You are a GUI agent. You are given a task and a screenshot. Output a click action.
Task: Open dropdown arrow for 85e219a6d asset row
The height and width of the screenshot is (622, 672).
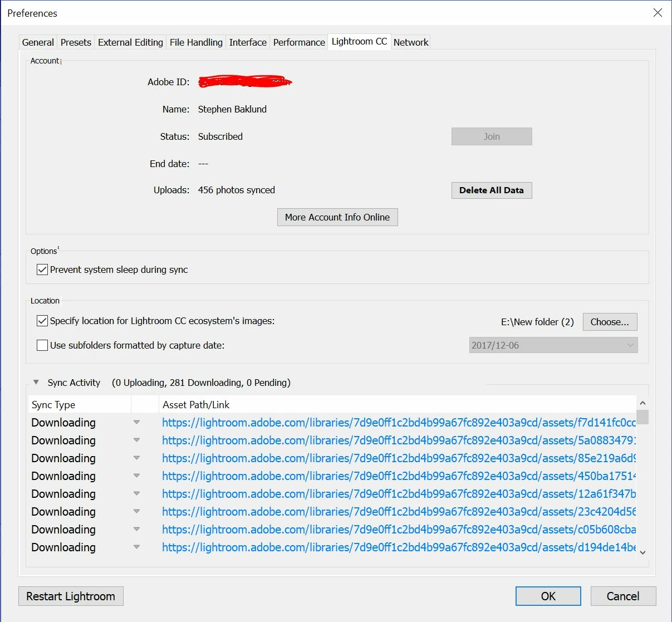pyautogui.click(x=136, y=458)
